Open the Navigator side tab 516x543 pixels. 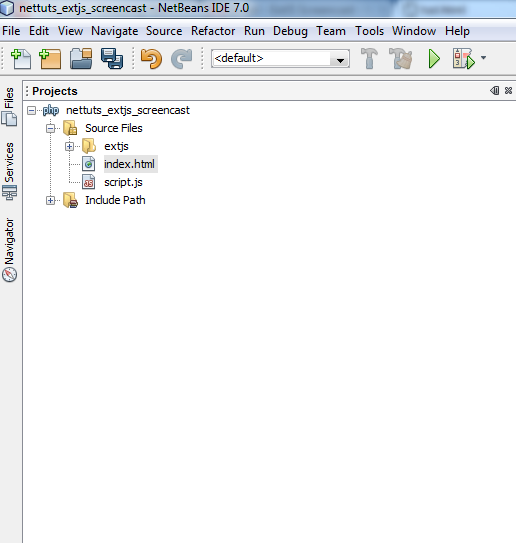9,249
